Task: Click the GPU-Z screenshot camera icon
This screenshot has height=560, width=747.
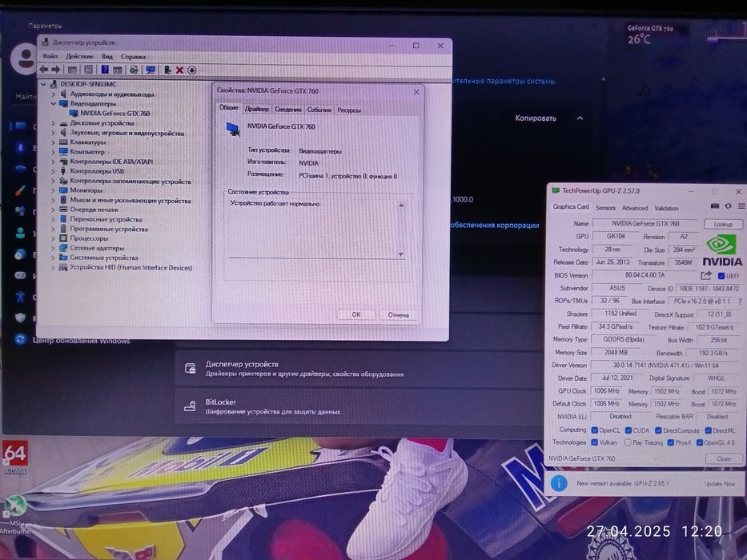Action: click(x=715, y=206)
